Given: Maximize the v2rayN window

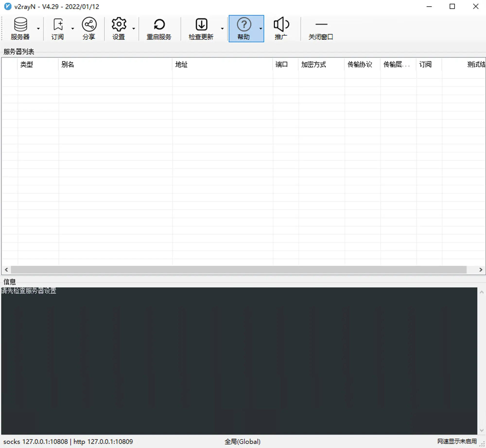Looking at the screenshot, I should 452,7.
